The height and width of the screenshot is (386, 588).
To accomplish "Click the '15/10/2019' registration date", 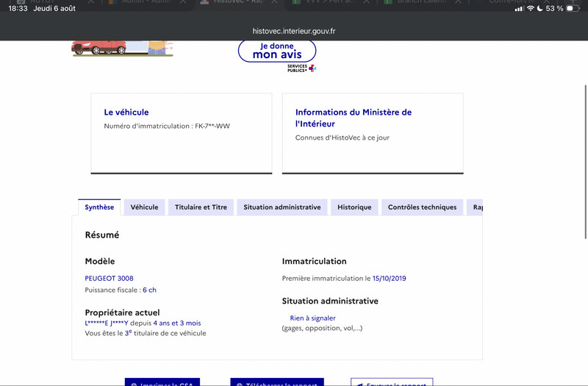I will click(390, 279).
